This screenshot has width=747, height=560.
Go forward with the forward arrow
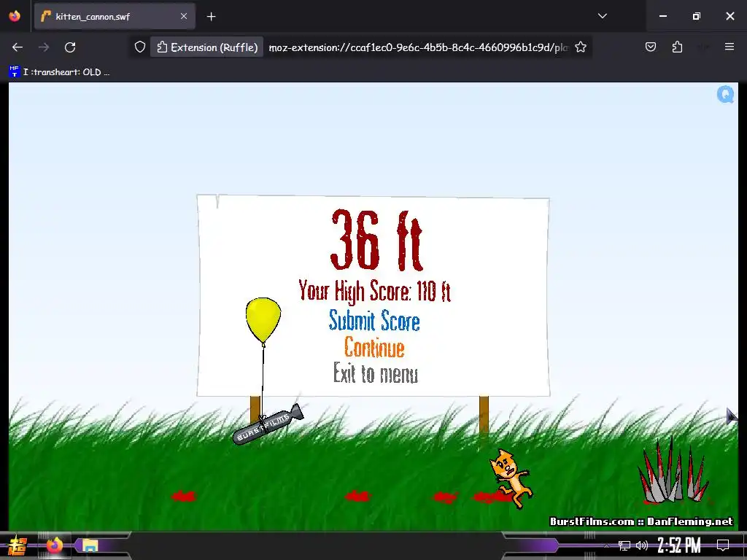(x=44, y=47)
